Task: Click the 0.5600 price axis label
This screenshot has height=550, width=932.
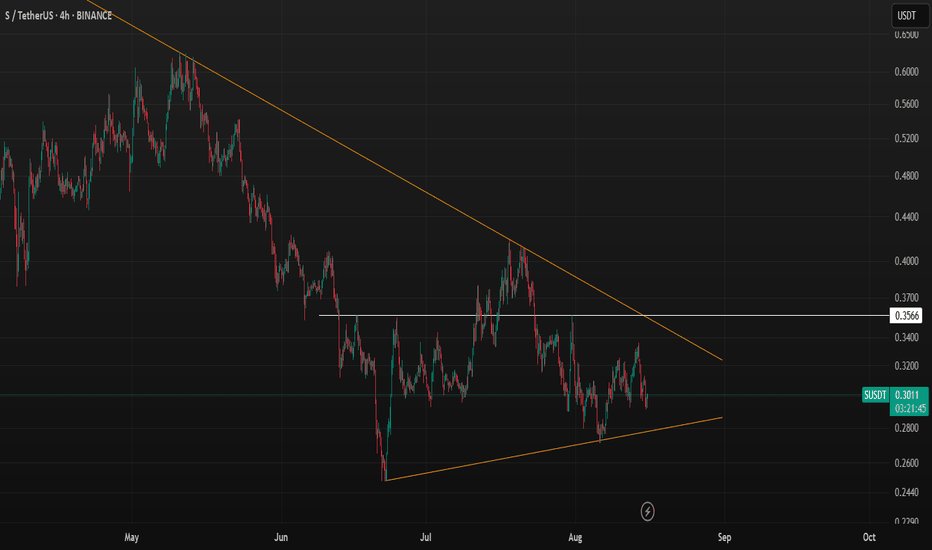Action: click(x=906, y=103)
